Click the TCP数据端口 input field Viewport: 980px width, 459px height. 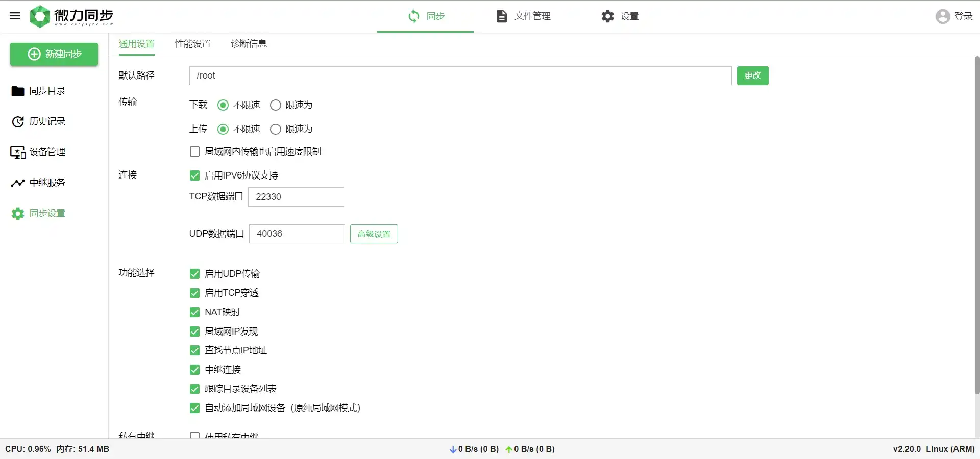296,197
